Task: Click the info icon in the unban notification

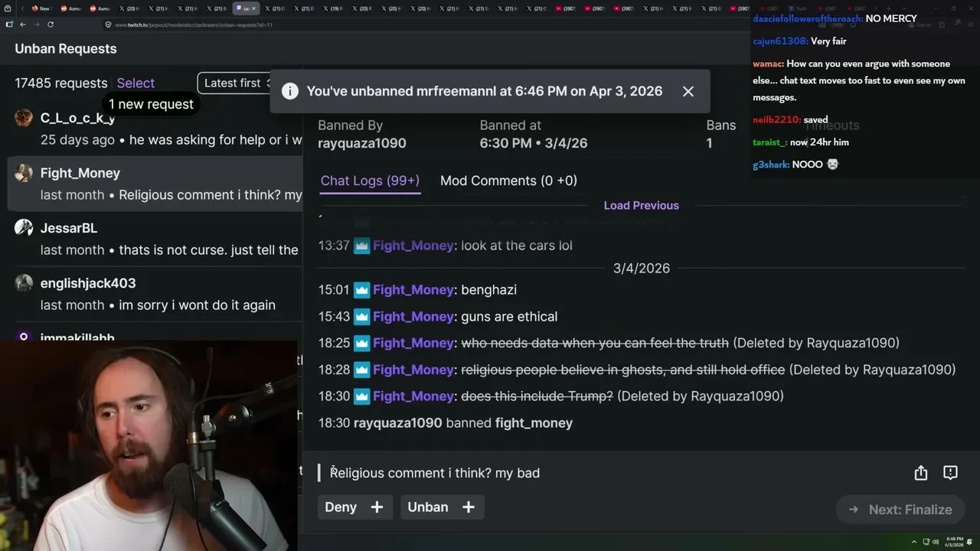Action: point(290,91)
